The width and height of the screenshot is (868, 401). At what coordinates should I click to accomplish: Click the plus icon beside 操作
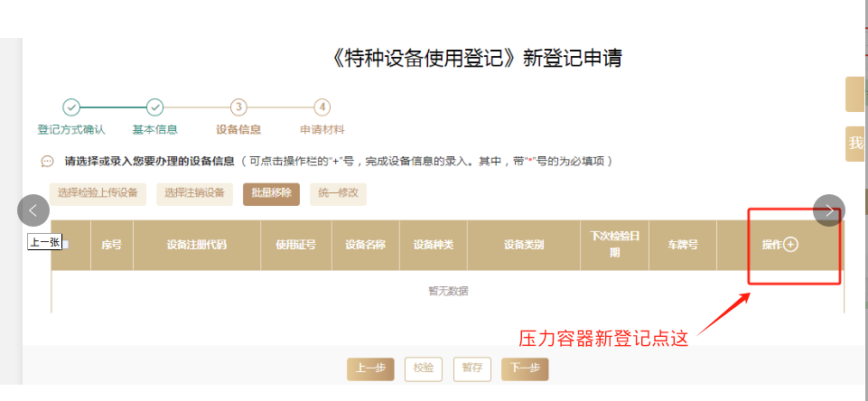791,244
